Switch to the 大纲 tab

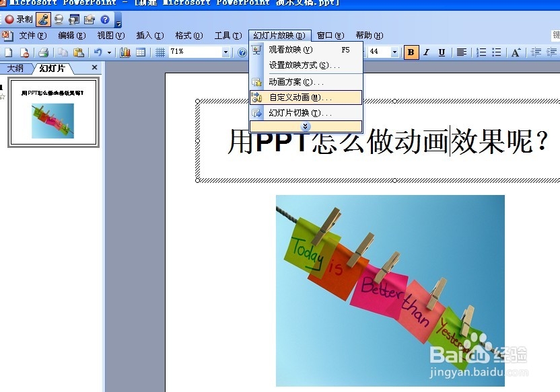pyautogui.click(x=16, y=68)
